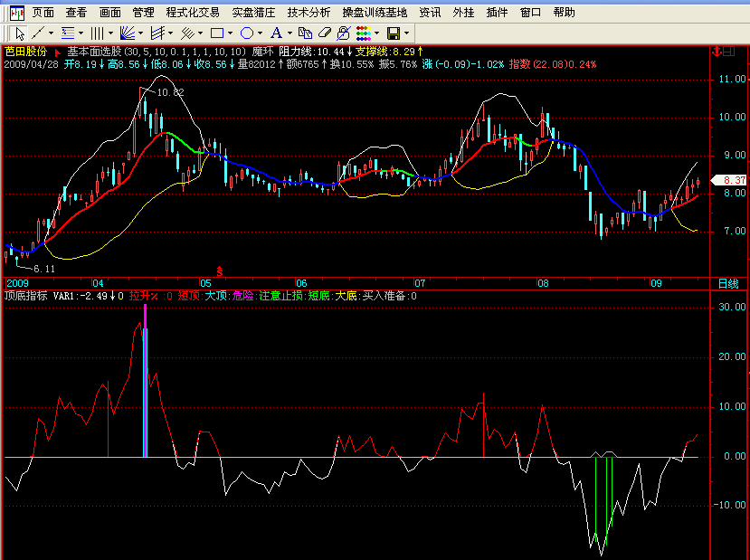Click the stock name 芭田股份
The width and height of the screenshot is (750, 560).
26,52
